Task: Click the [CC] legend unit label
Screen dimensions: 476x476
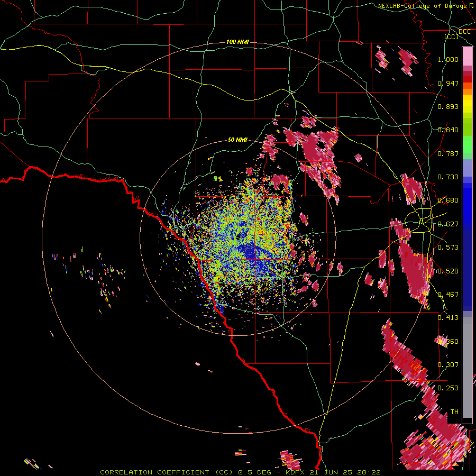Action: pos(452,36)
